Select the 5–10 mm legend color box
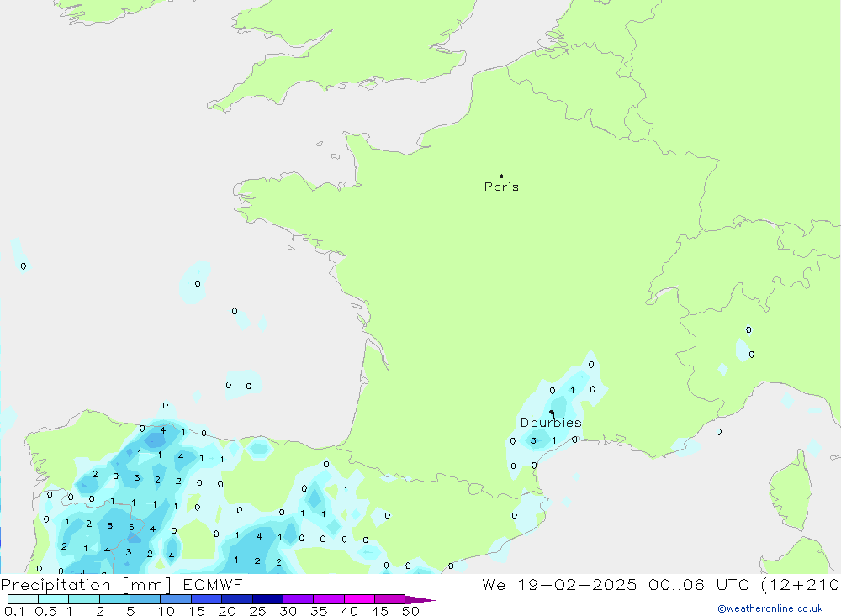 [145, 599]
